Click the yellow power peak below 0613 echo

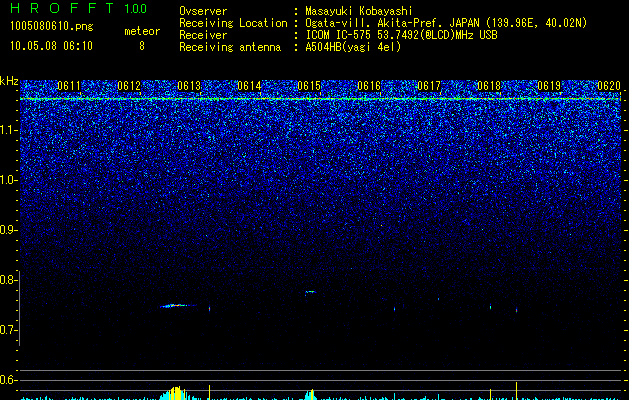(x=176, y=393)
